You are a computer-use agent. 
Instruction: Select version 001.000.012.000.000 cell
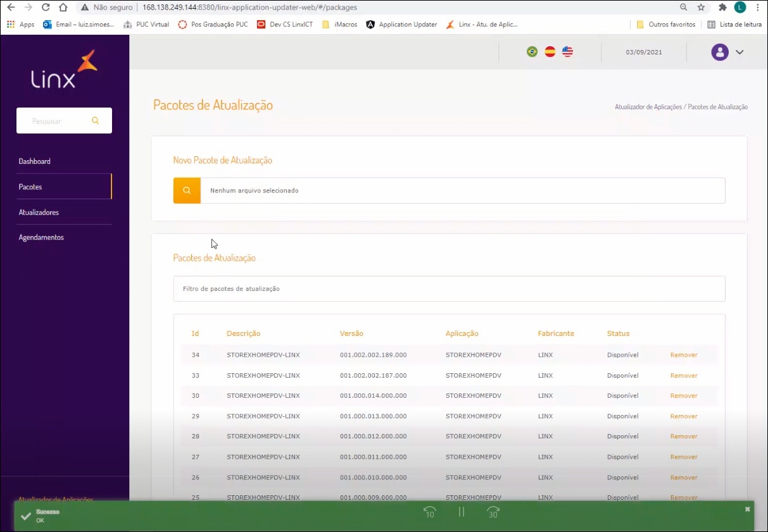[x=373, y=436]
